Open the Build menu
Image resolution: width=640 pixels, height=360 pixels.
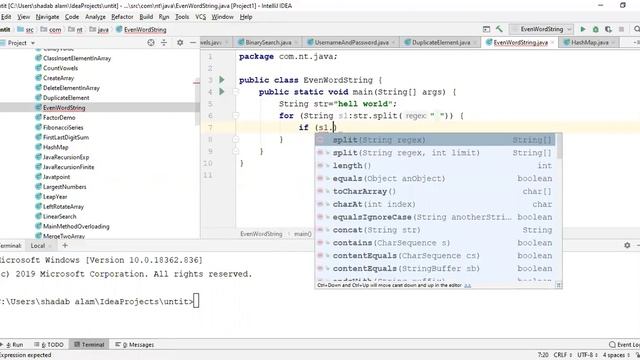point(146,17)
